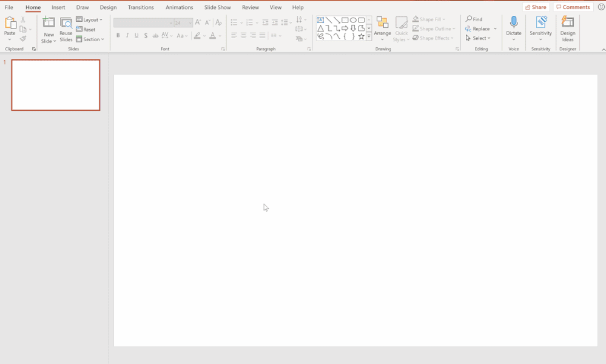Image resolution: width=606 pixels, height=364 pixels.
Task: Open Sensitivity label options
Action: point(540,28)
